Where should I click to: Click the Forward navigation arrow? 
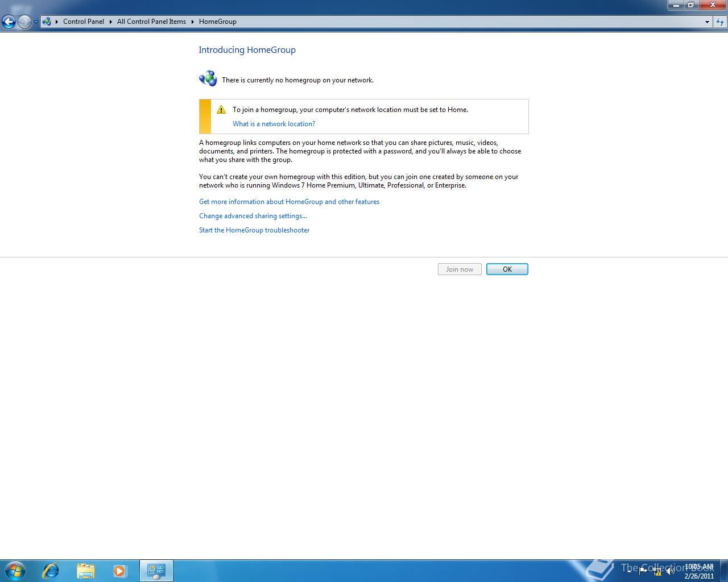pos(24,22)
